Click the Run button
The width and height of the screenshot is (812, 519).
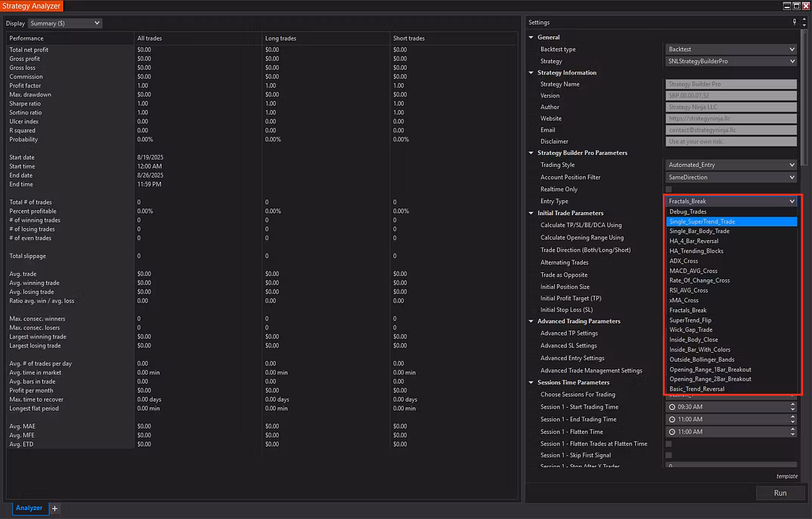[780, 493]
